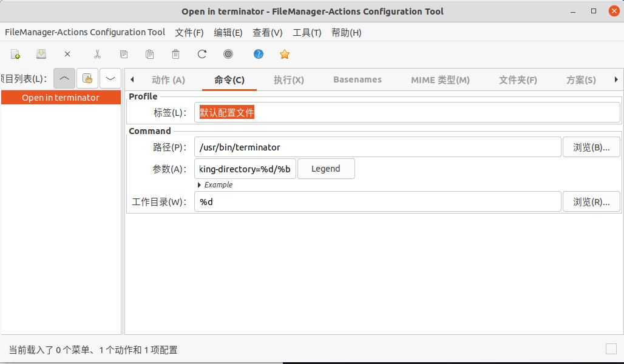Click the 工作目录(W) input field
This screenshot has height=364, width=624.
(x=378, y=202)
